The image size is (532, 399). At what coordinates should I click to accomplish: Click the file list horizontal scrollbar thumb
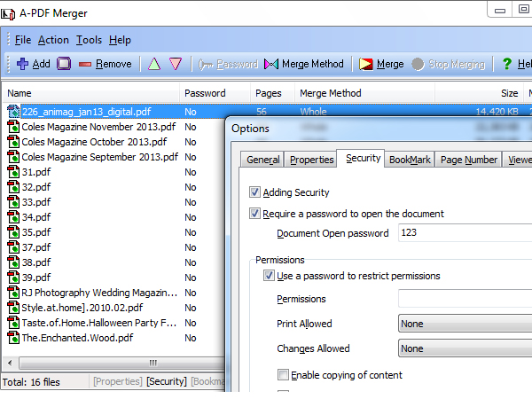point(122,363)
